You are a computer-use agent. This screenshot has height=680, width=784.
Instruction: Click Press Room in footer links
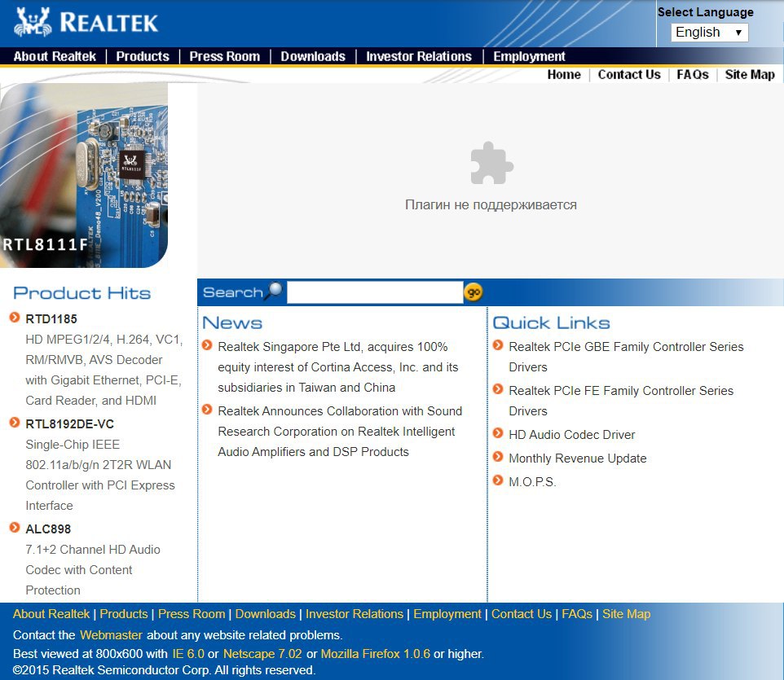192,613
